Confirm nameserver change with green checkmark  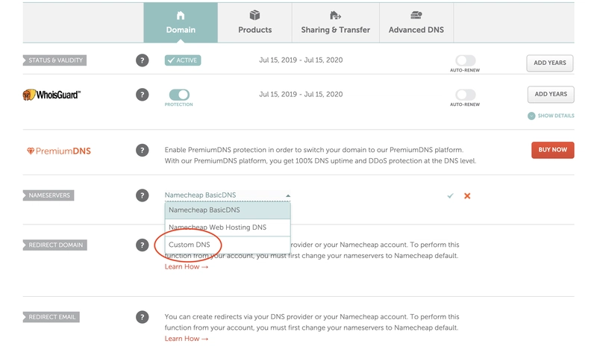pos(451,195)
